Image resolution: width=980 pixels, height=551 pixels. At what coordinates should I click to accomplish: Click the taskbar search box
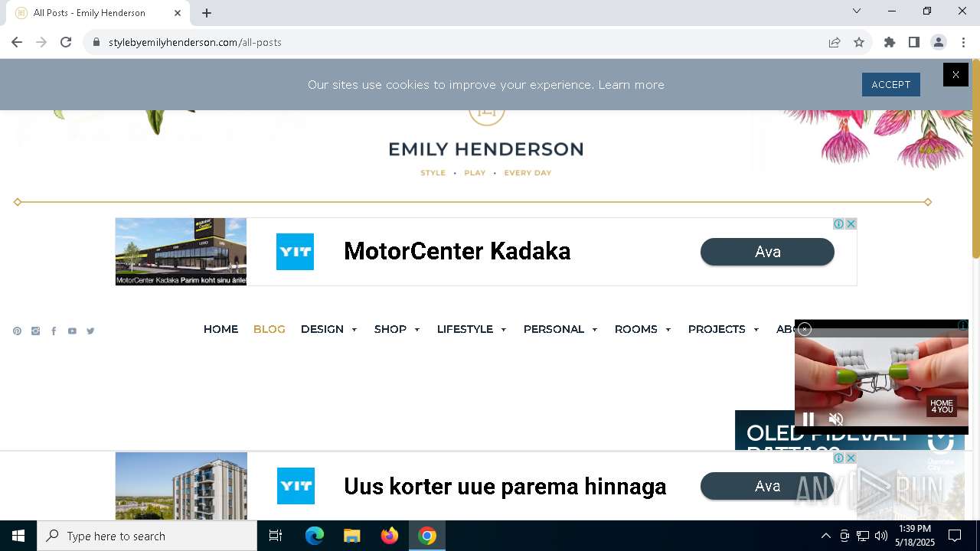[147, 536]
